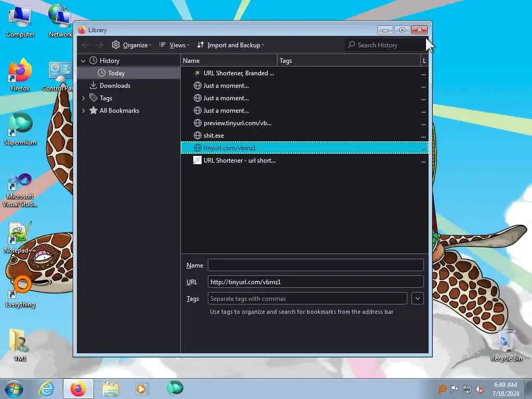The image size is (532, 399).
Task: Open the Network desktop icon
Action: tap(60, 20)
